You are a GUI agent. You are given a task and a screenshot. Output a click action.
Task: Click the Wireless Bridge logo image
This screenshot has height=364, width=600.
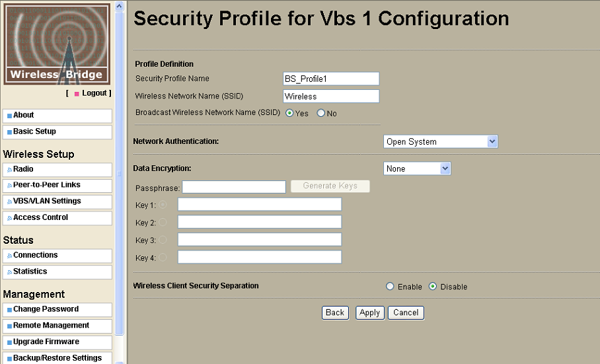point(57,44)
